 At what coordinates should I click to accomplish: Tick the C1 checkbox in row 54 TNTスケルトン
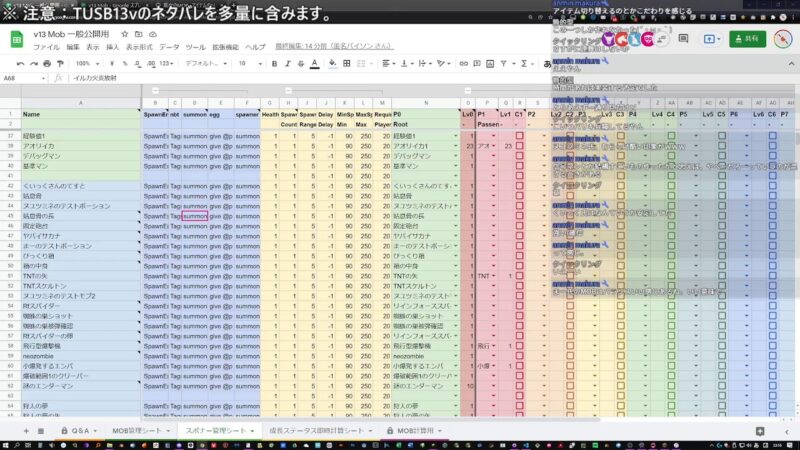click(520, 285)
